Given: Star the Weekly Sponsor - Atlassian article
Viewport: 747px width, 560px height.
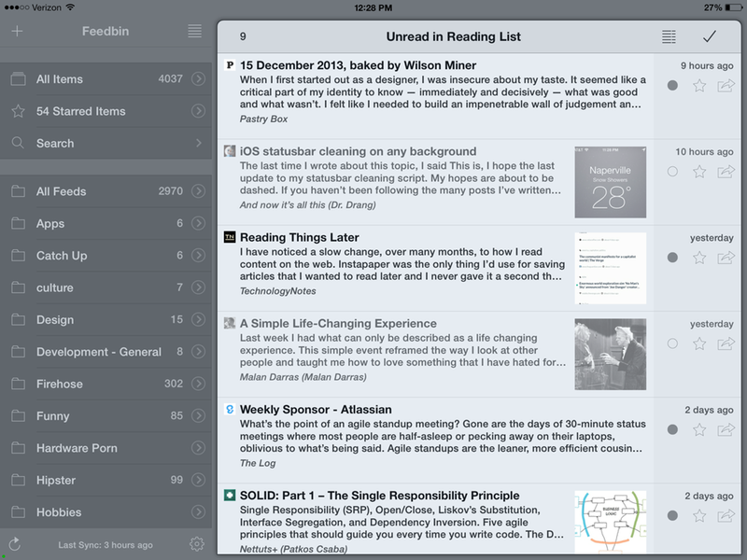Looking at the screenshot, I should click(x=699, y=429).
